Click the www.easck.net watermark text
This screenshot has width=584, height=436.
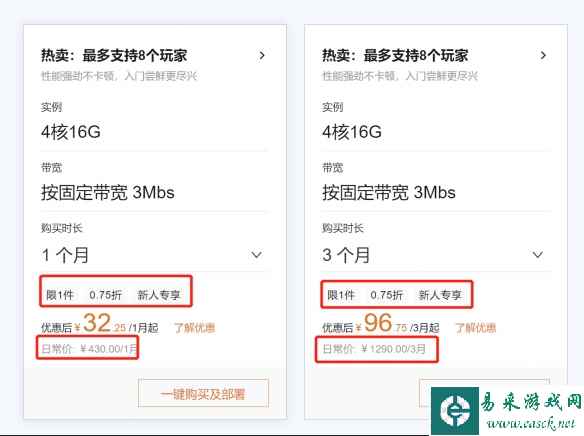(531, 424)
